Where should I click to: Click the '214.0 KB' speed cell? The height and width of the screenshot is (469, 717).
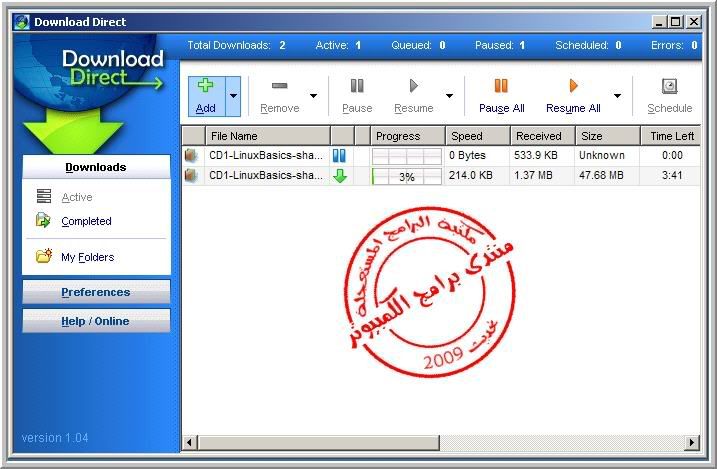pyautogui.click(x=471, y=175)
